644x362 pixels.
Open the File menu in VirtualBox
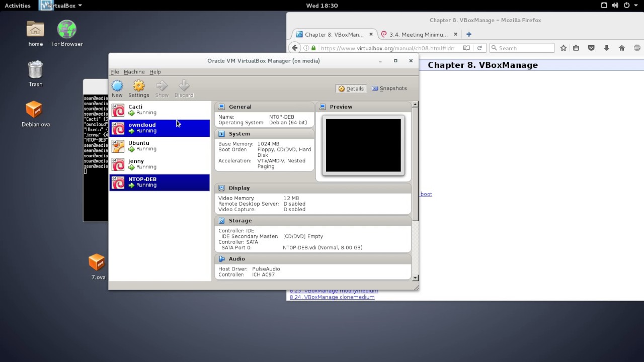pos(115,72)
